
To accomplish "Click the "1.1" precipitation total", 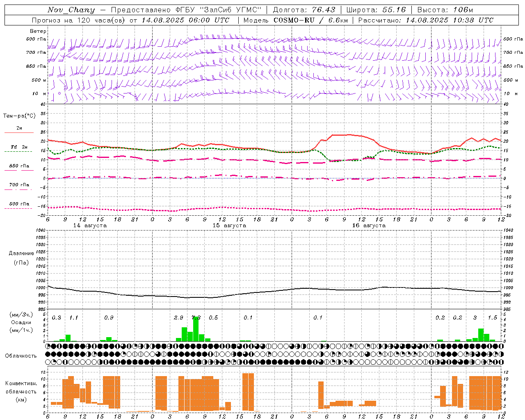I will (x=73, y=318).
